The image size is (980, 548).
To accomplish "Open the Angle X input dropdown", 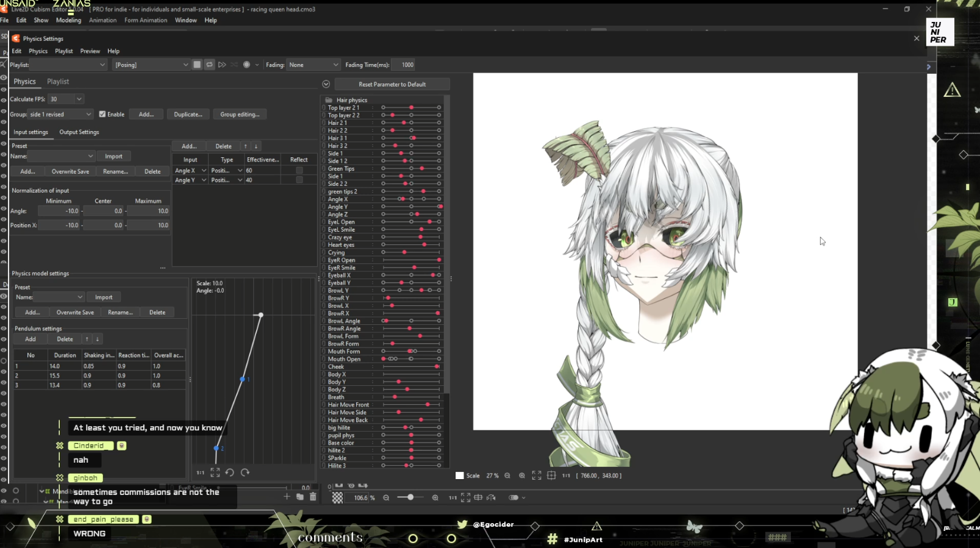I will pyautogui.click(x=190, y=170).
